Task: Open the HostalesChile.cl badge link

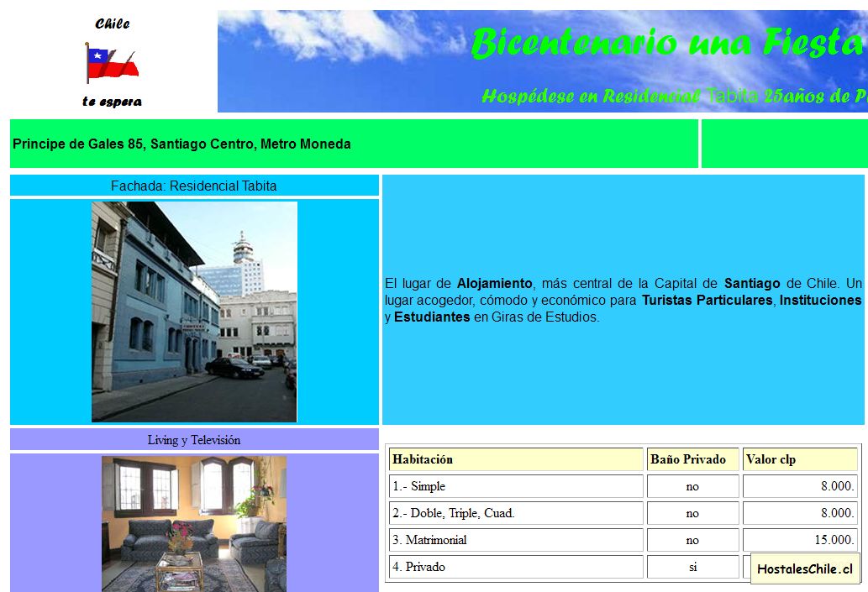Action: coord(804,569)
